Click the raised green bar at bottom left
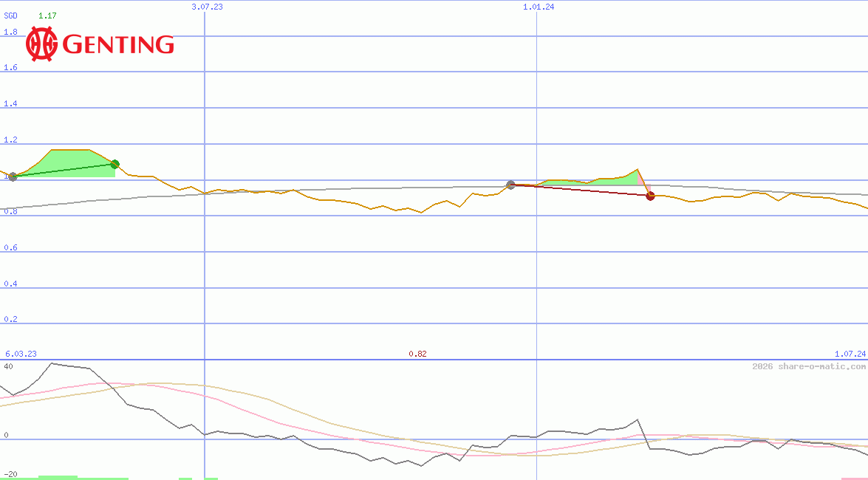868x480 pixels. 58,477
